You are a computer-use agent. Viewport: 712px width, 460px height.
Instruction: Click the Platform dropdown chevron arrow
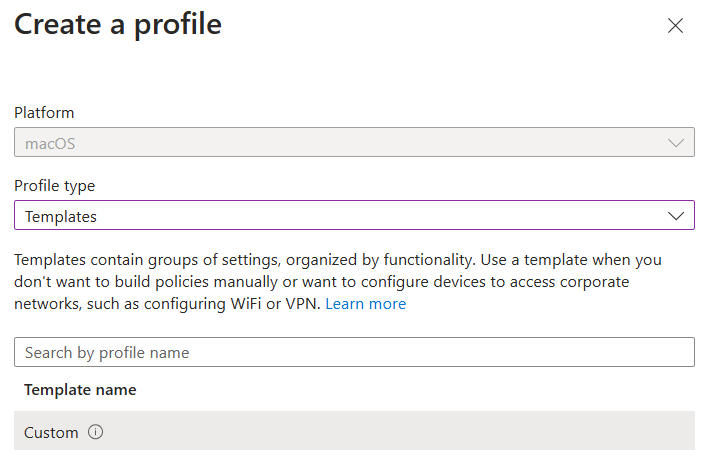pyautogui.click(x=675, y=143)
